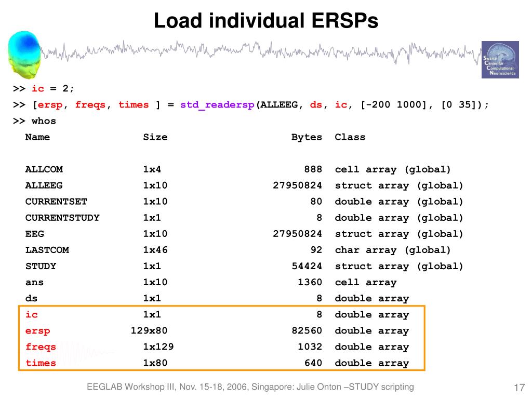Click the "Bytes" column header
This screenshot has width=532, height=399.
307,137
